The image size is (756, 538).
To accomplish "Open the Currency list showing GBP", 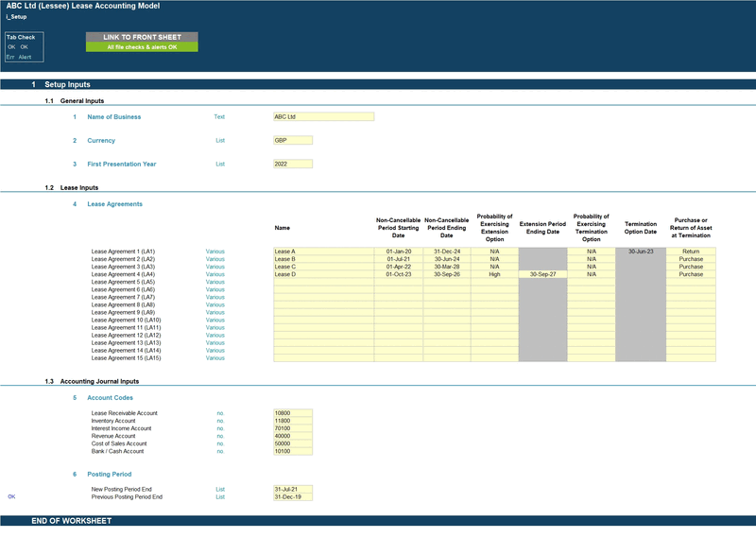I will 292,140.
